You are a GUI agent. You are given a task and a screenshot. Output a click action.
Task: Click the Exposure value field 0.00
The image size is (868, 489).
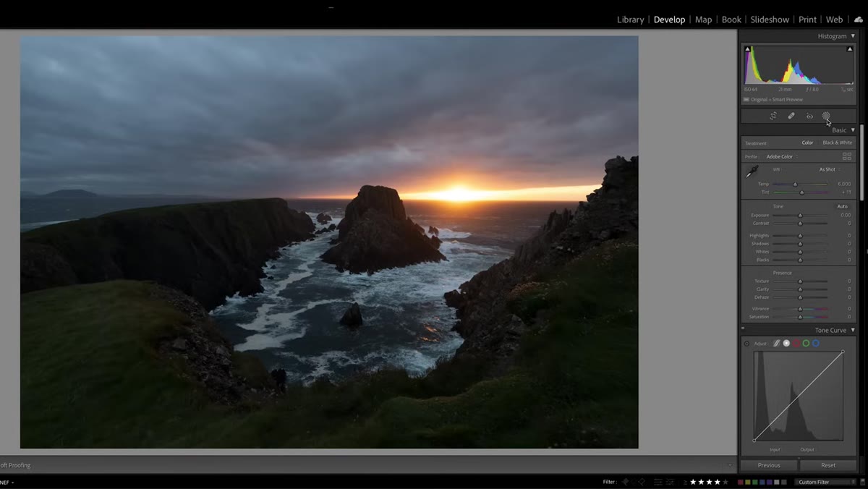[x=846, y=215]
